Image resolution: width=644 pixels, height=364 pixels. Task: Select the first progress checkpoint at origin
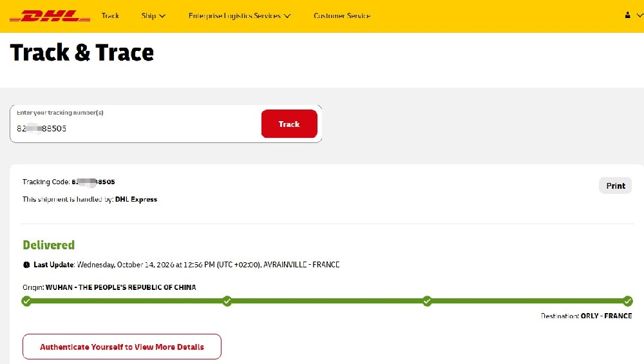(x=26, y=301)
